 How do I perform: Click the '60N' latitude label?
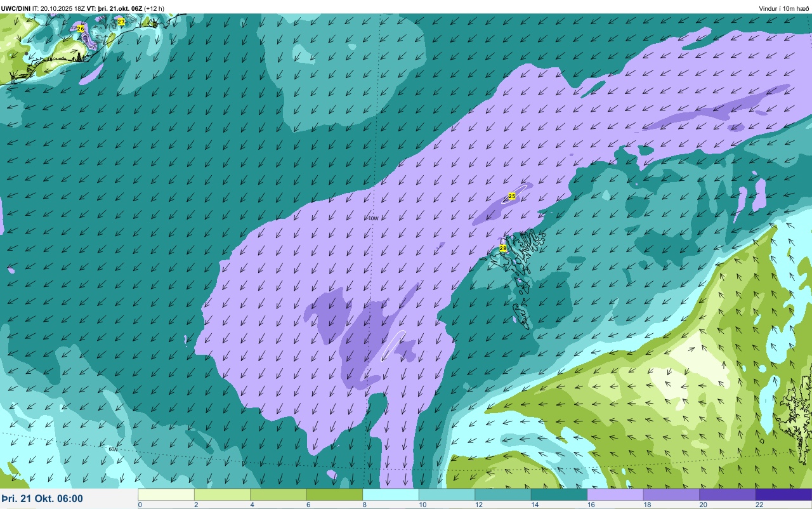[114, 449]
